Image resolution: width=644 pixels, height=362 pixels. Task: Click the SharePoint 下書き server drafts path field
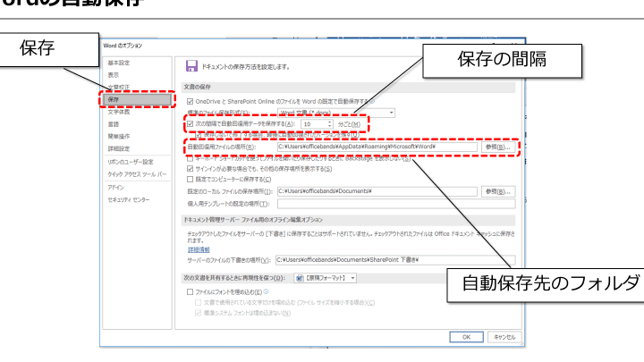click(x=395, y=260)
